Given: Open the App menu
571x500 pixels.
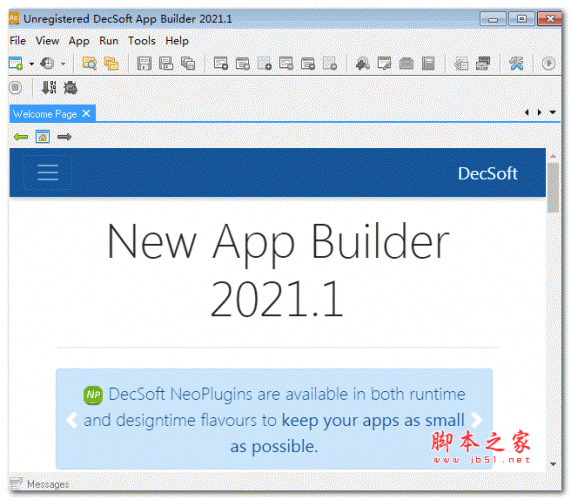Looking at the screenshot, I should 79,41.
